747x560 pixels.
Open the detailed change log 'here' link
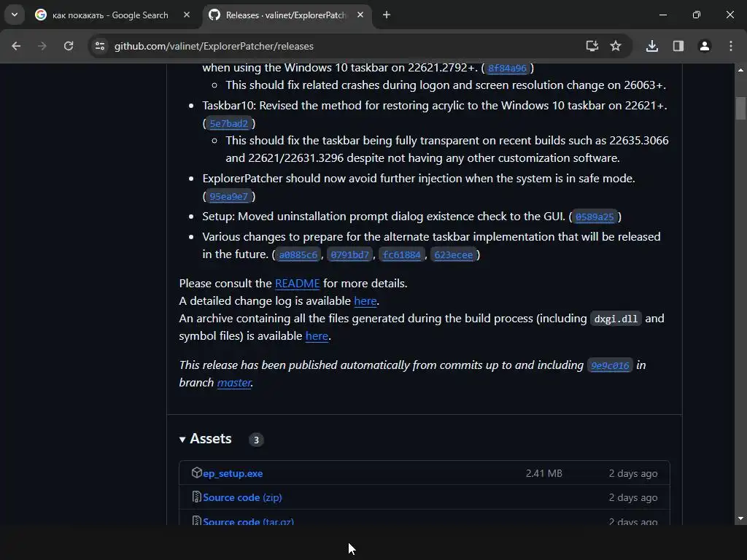pyautogui.click(x=365, y=301)
